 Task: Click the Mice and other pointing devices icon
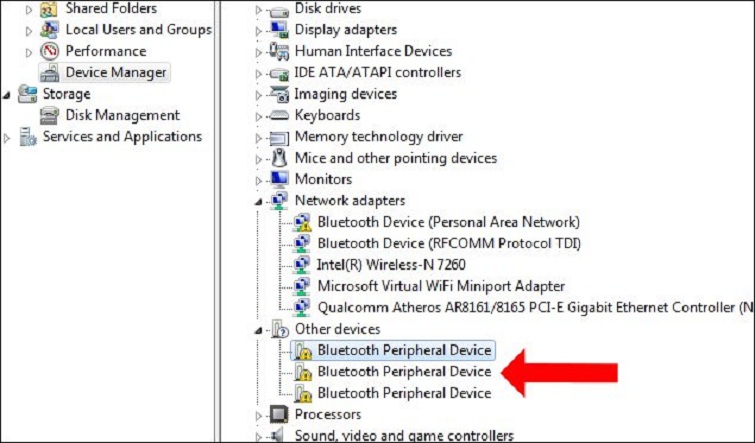[x=280, y=158]
